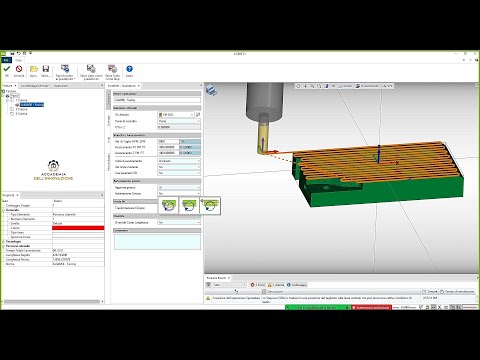Open the Aggiorna grezzo dropdown
The height and width of the screenshot is (360, 480).
tap(179, 188)
